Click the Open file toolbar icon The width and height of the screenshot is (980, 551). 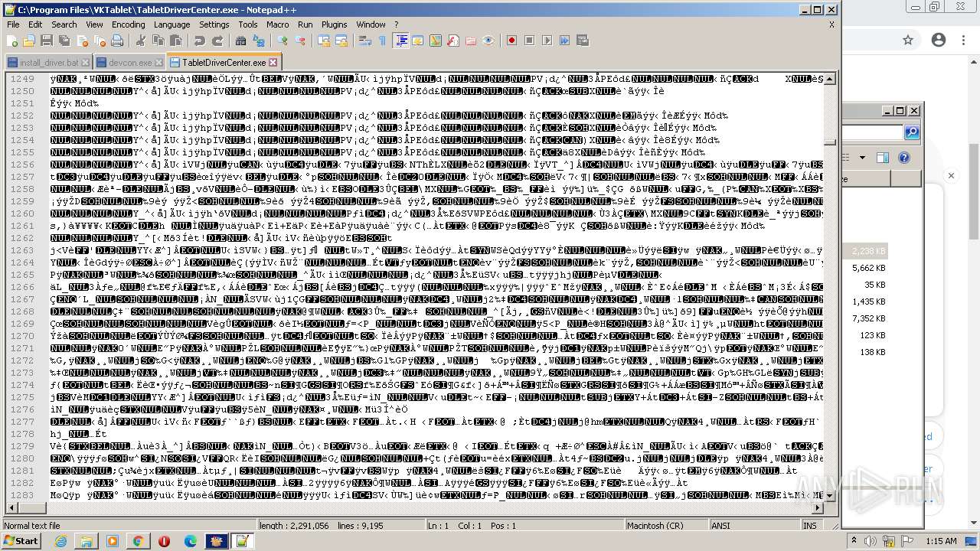coord(29,41)
